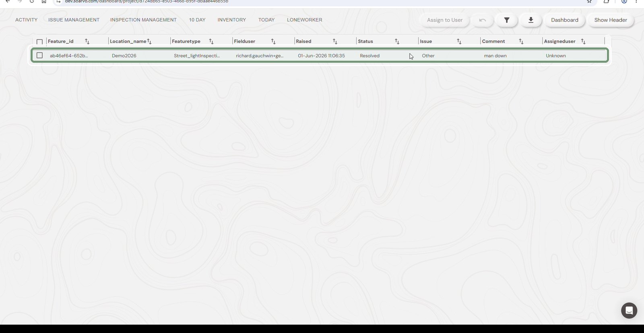Sort table by Feature_id column
This screenshot has width=644, height=333.
[87, 41]
